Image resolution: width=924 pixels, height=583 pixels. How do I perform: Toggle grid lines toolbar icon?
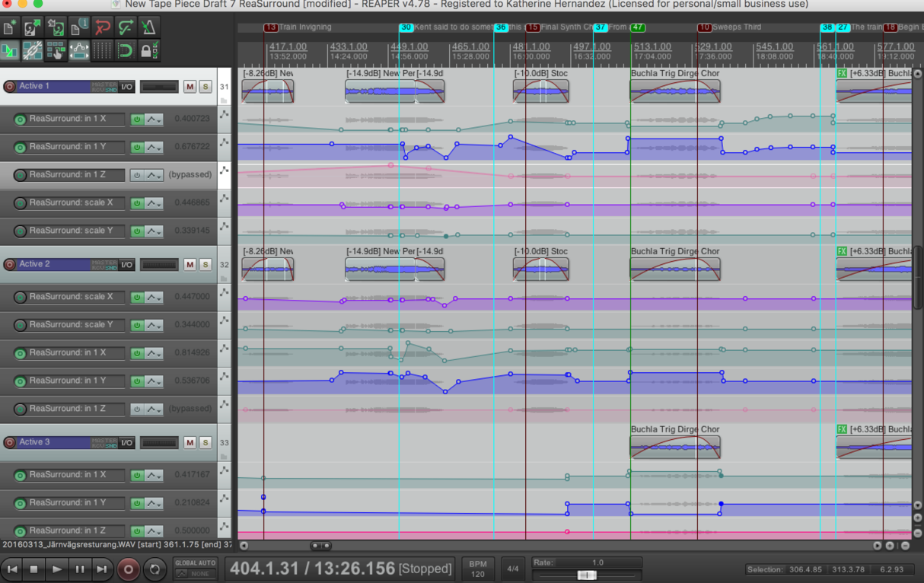[102, 51]
